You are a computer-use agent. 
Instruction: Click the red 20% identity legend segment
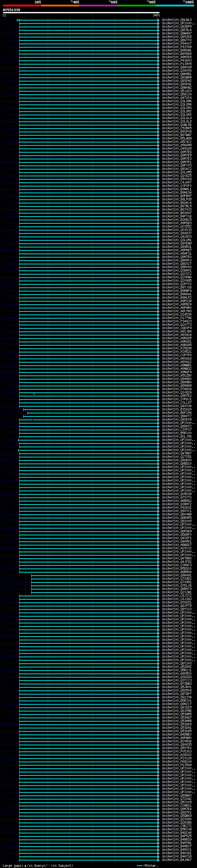pos(22,6)
